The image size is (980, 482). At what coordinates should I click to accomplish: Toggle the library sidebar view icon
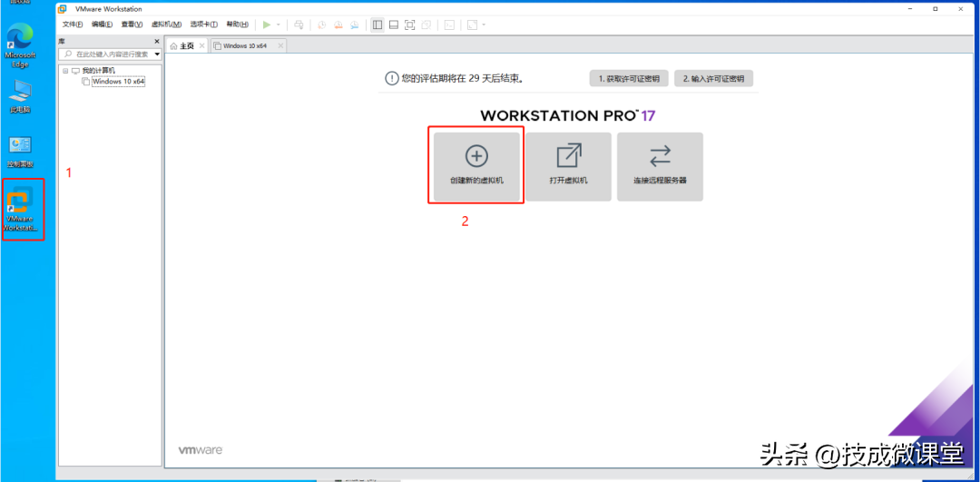point(377,25)
